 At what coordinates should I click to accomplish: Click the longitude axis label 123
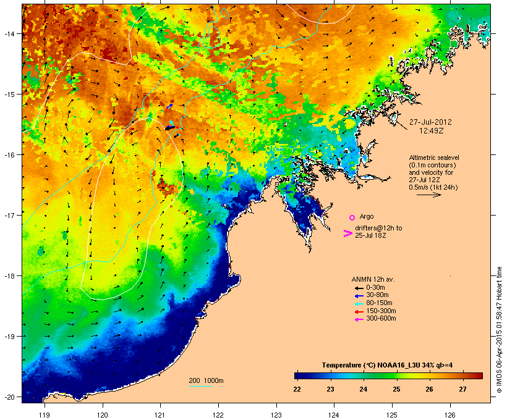pyautogui.click(x=276, y=415)
